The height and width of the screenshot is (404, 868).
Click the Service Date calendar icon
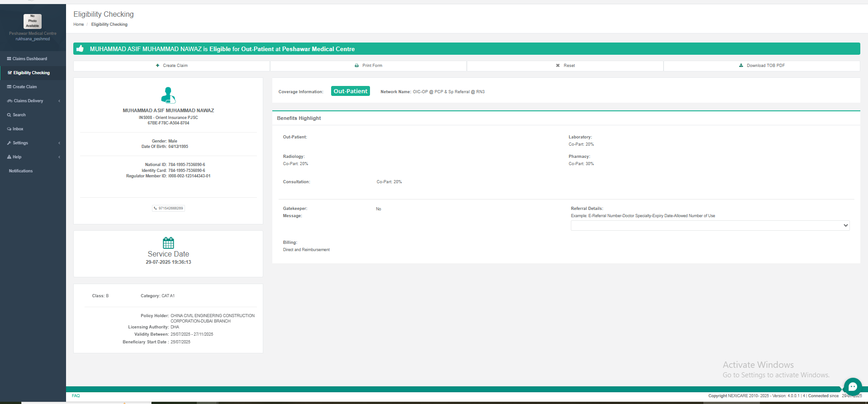[168, 243]
